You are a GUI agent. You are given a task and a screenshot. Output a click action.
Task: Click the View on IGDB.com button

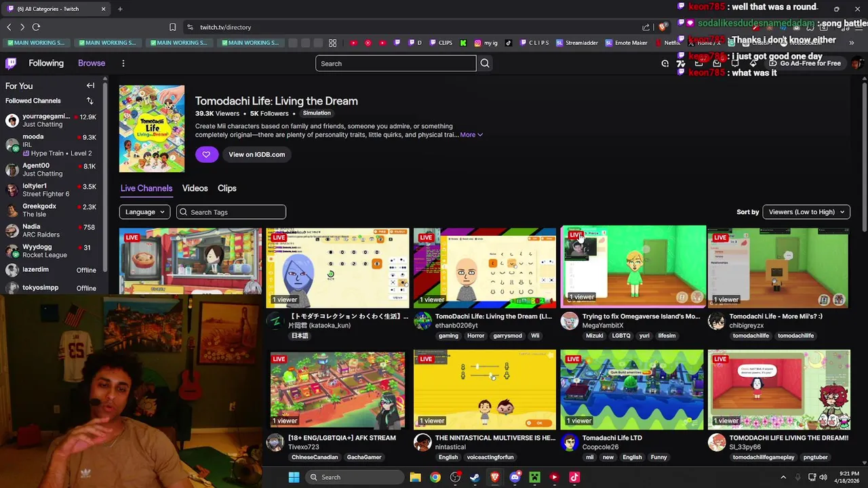[256, 155]
